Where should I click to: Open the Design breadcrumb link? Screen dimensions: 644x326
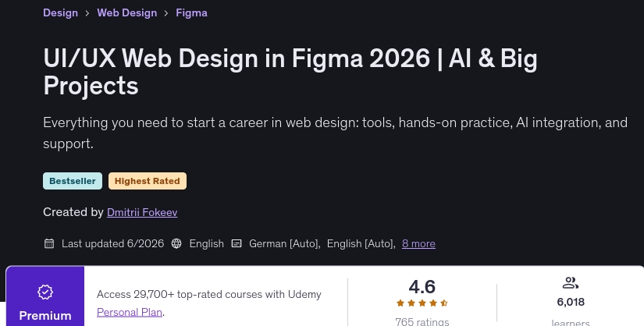tap(60, 12)
